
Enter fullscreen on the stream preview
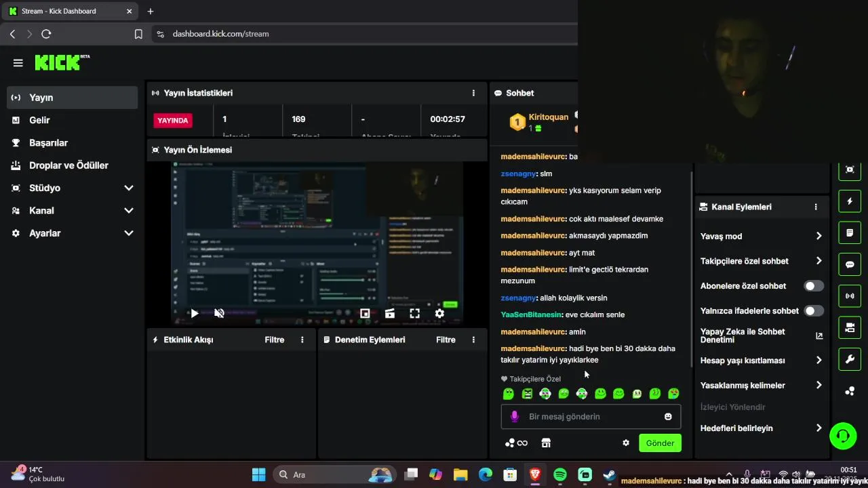click(414, 313)
